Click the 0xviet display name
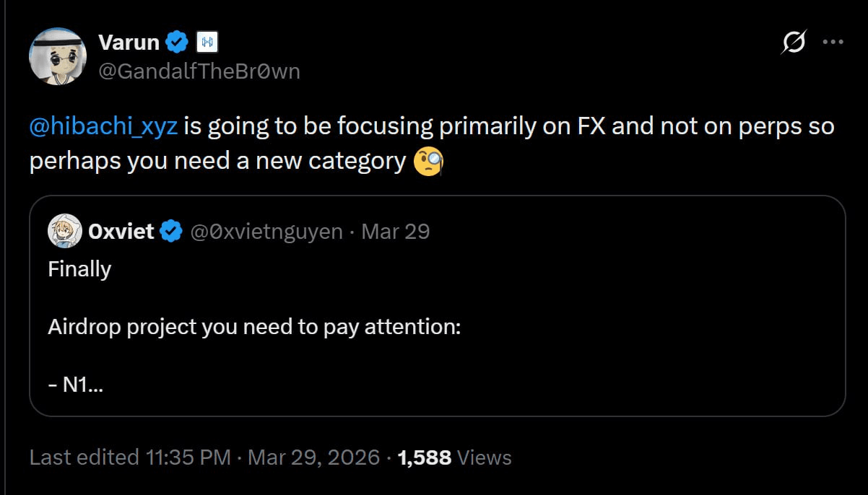Viewport: 868px width, 495px height. coord(121,232)
